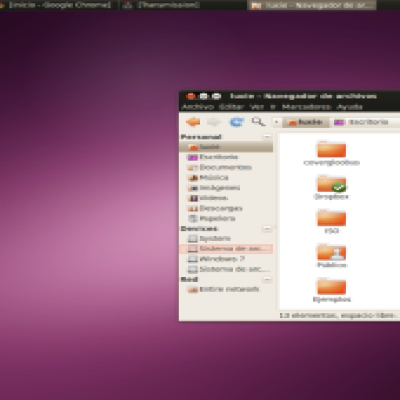Image resolution: width=400 pixels, height=400 pixels.
Task: Open search with the magnifier icon
Action: click(258, 122)
